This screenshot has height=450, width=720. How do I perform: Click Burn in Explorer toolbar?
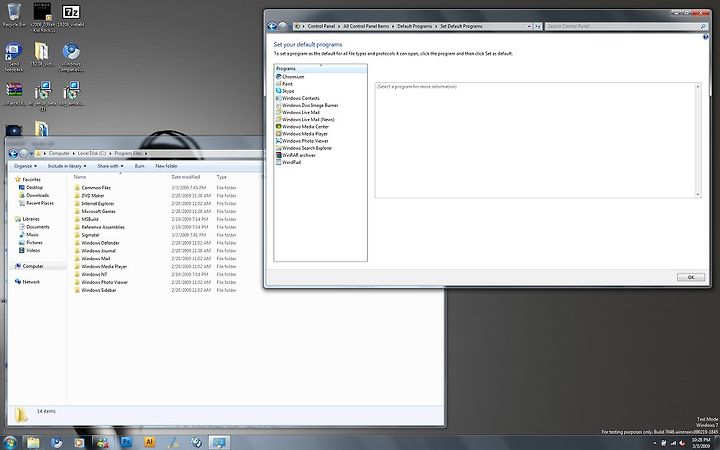[x=140, y=166]
